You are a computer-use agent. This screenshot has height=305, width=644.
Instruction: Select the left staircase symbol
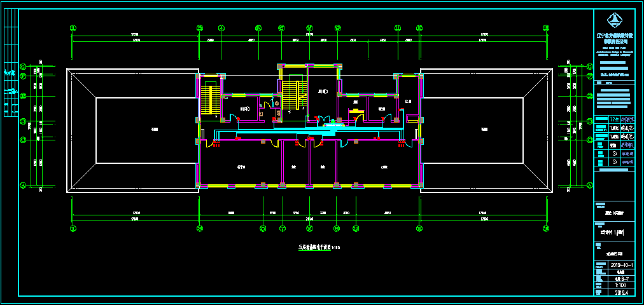[207, 98]
